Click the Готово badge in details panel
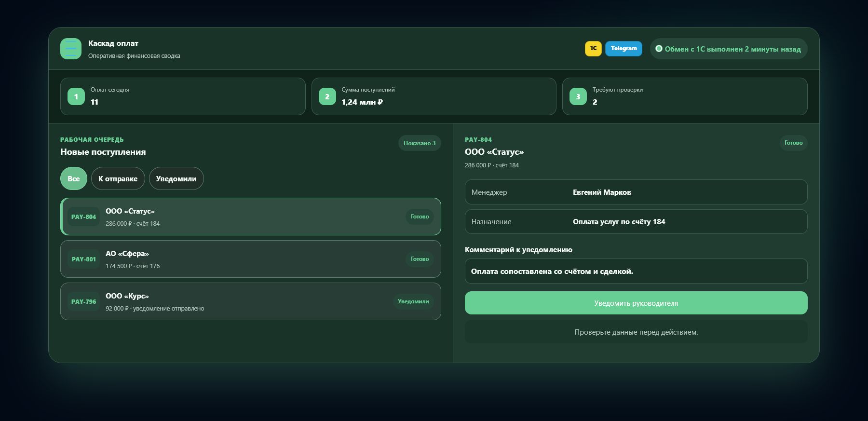 click(793, 143)
